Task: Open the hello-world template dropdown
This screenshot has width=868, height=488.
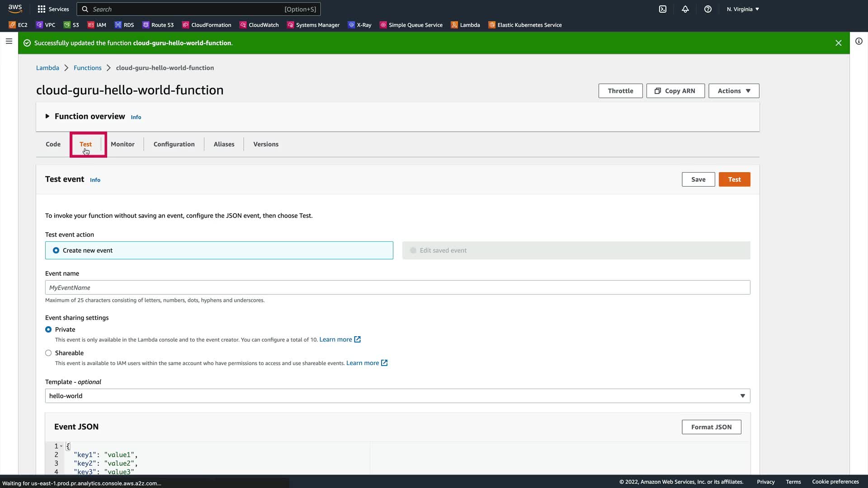Action: point(397,396)
